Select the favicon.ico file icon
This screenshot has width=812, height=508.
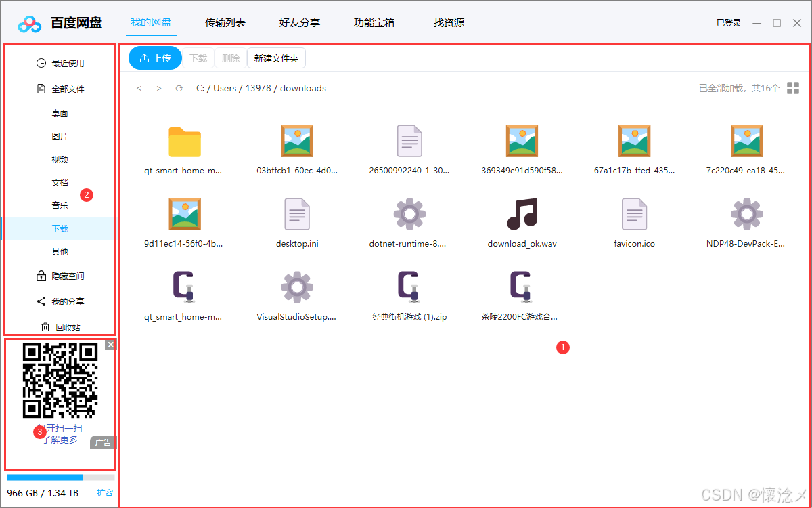pyautogui.click(x=634, y=214)
